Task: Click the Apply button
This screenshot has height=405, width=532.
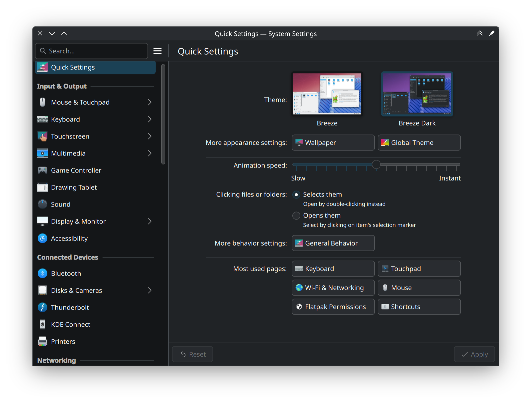Action: 474,354
